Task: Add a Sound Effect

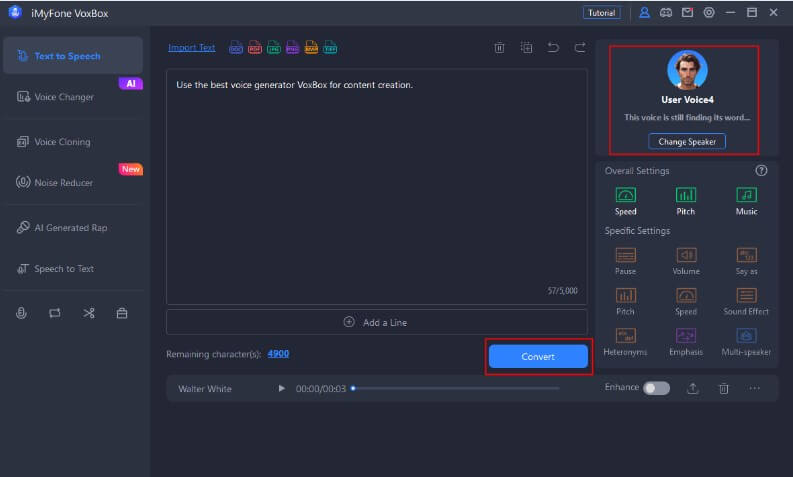Action: coord(746,301)
